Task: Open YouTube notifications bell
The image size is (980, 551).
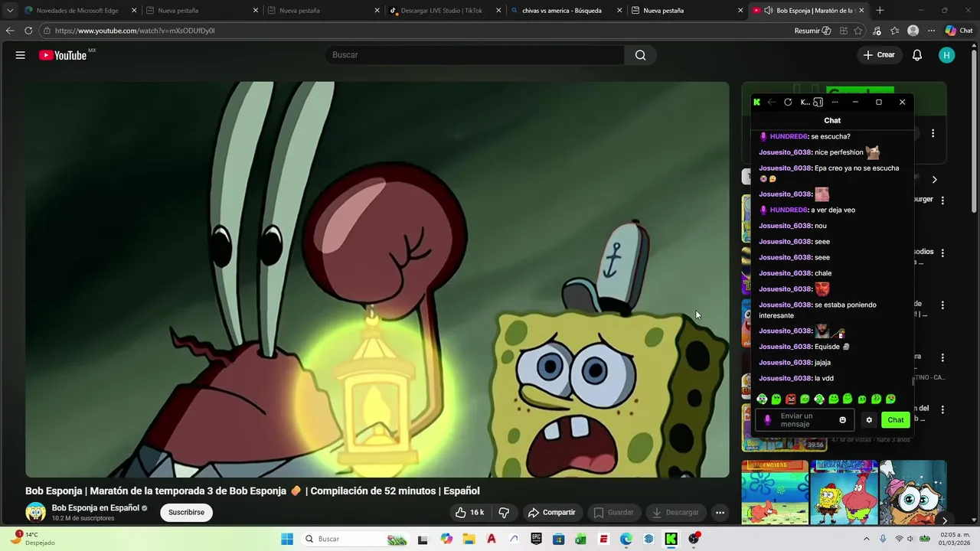Action: tap(917, 55)
